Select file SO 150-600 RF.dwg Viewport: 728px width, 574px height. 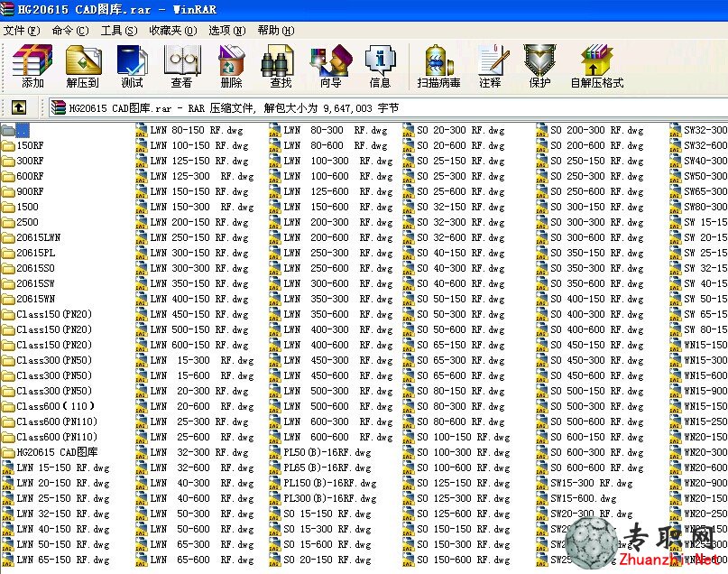[x=464, y=560]
